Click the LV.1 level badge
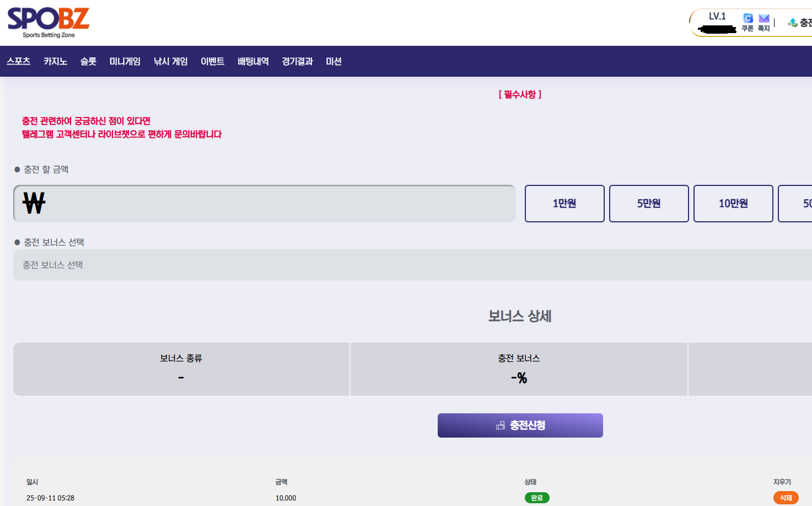The height and width of the screenshot is (506, 812). point(717,17)
